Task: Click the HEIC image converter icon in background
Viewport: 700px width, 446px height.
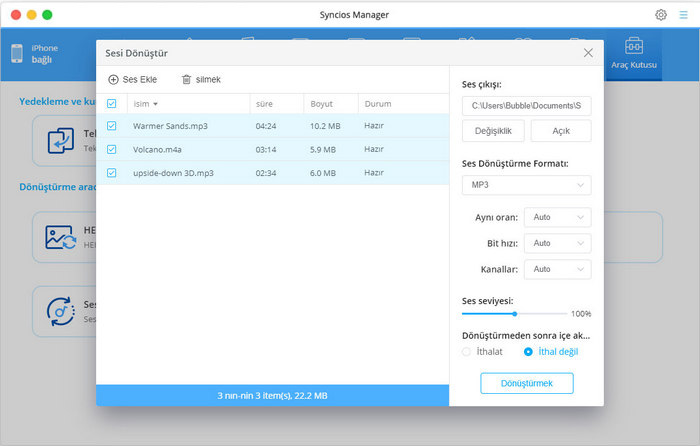Action: [x=60, y=237]
